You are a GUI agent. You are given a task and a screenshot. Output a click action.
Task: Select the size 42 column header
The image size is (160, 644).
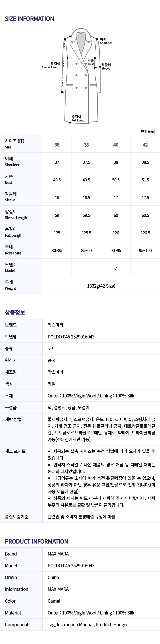145,145
